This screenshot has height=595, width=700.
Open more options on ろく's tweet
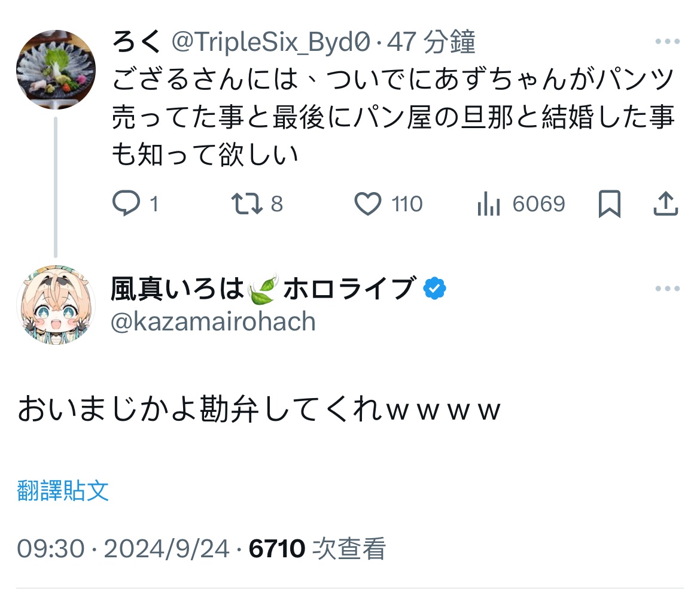coord(667,42)
